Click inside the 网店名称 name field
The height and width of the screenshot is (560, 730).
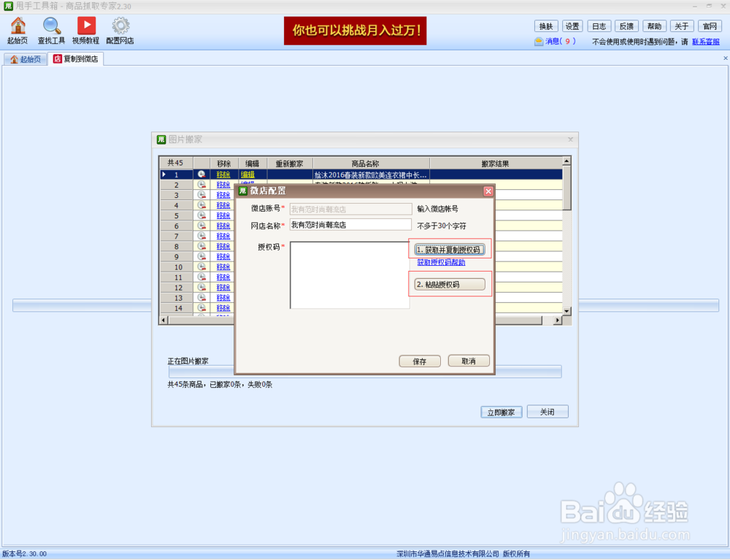tap(350, 224)
